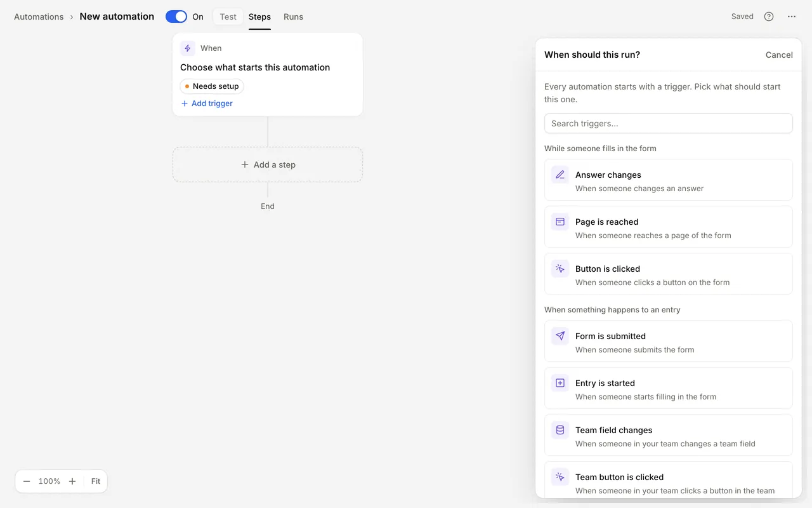Click the Needs setup status badge
This screenshot has width=812, height=508.
212,86
